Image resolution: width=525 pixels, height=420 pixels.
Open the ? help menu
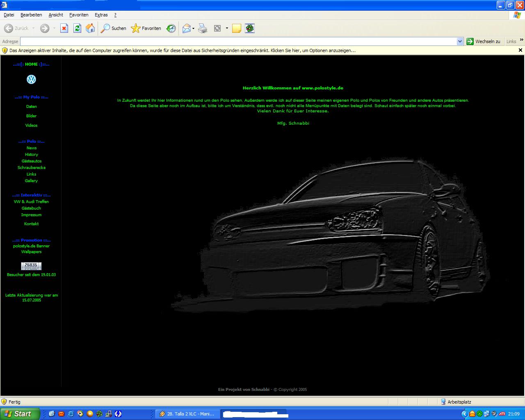click(x=115, y=15)
